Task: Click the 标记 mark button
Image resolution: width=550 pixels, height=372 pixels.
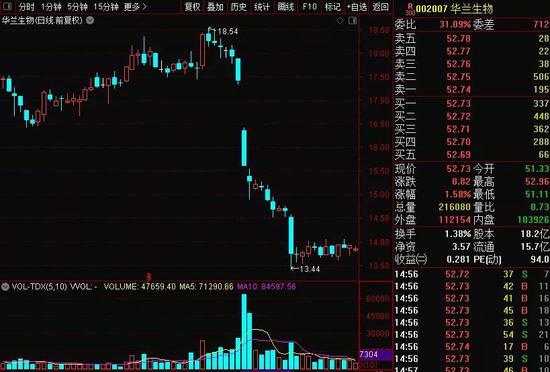Action: pyautogui.click(x=333, y=7)
